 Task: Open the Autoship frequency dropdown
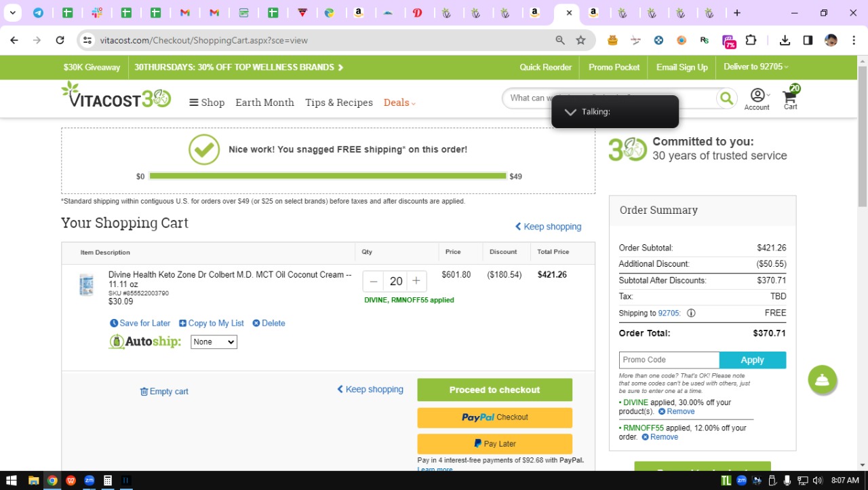pyautogui.click(x=214, y=342)
